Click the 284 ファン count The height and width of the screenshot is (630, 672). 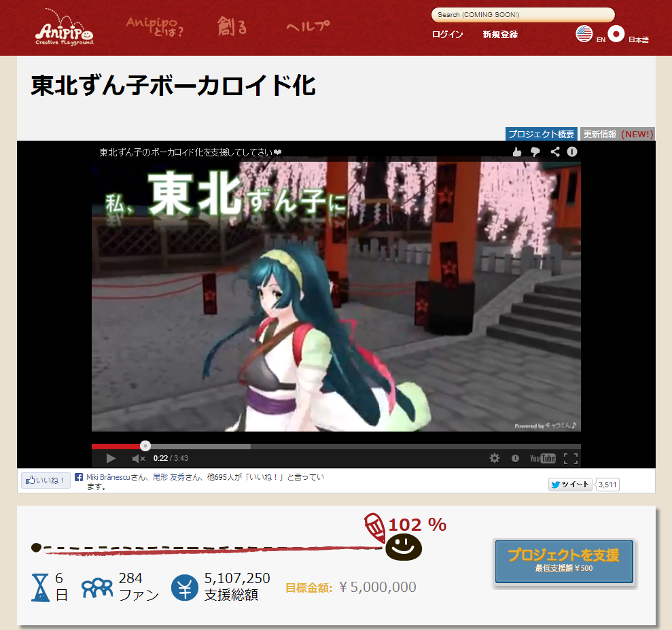(139, 587)
